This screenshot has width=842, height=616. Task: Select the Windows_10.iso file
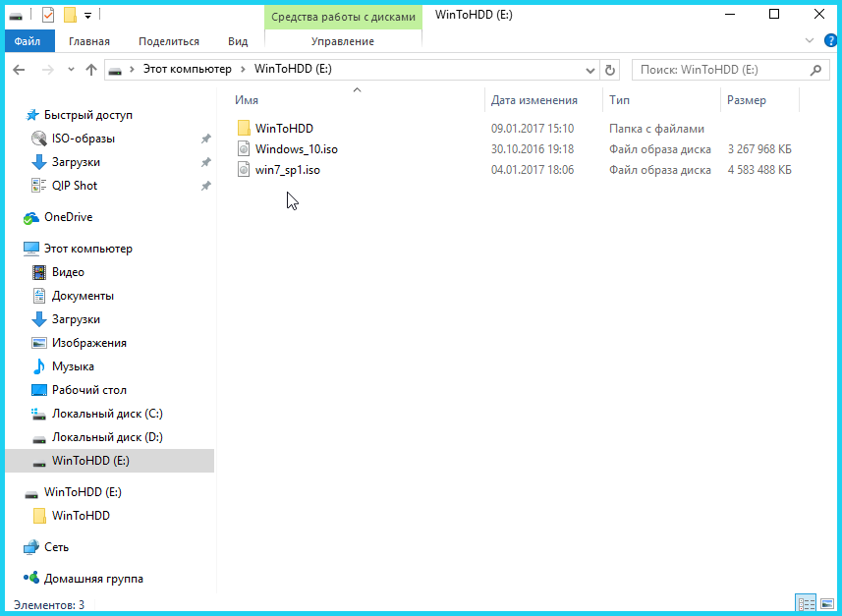pos(297,149)
